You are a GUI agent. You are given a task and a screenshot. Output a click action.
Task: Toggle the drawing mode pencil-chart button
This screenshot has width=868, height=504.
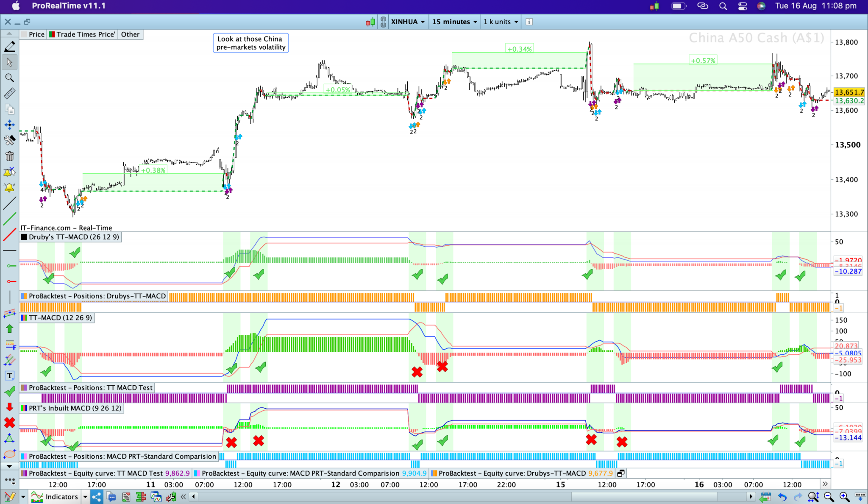tap(10, 497)
